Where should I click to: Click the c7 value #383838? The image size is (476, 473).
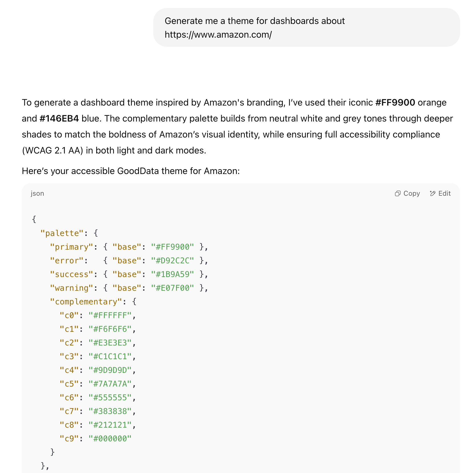pyautogui.click(x=110, y=411)
